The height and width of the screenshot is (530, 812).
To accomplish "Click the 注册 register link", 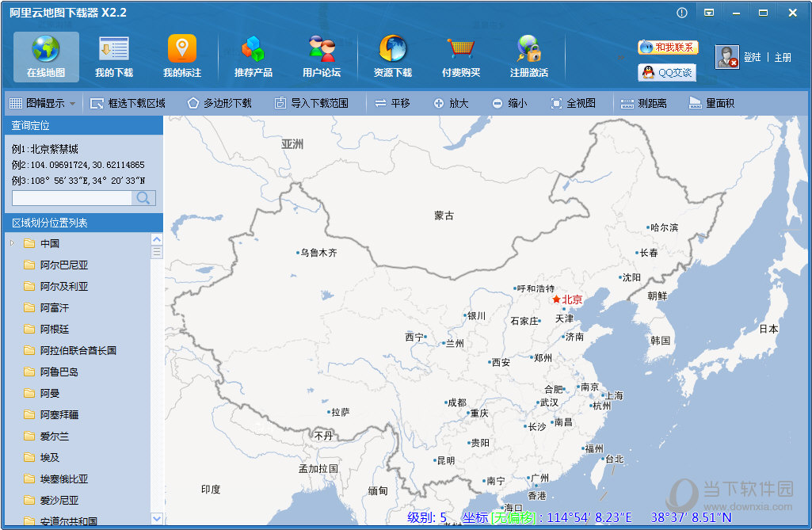I will coord(783,58).
